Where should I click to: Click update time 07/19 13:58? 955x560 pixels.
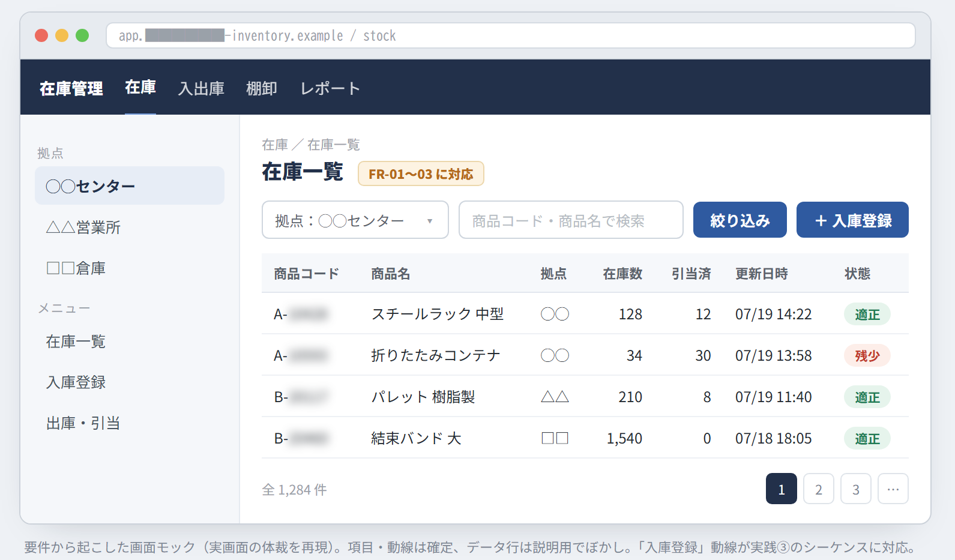pos(774,355)
